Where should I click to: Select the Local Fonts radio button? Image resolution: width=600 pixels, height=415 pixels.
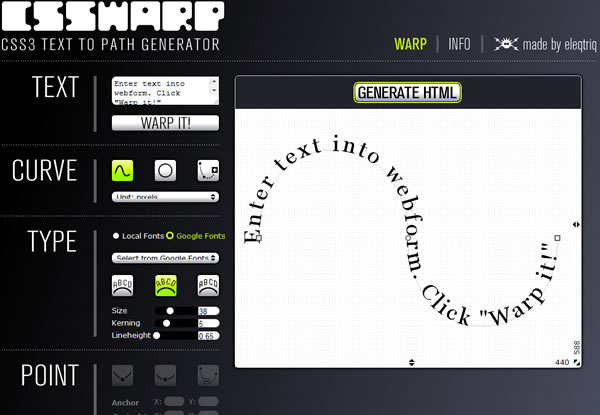pos(116,236)
